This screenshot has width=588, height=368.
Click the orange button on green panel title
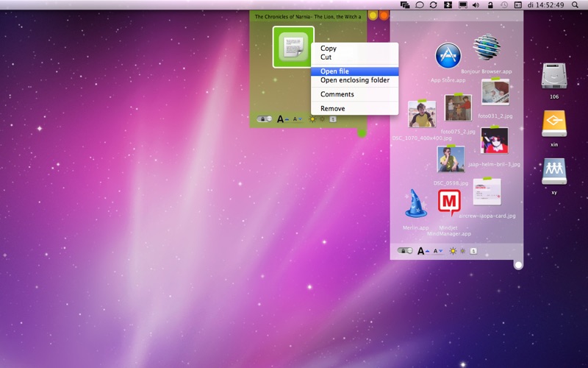tap(384, 15)
